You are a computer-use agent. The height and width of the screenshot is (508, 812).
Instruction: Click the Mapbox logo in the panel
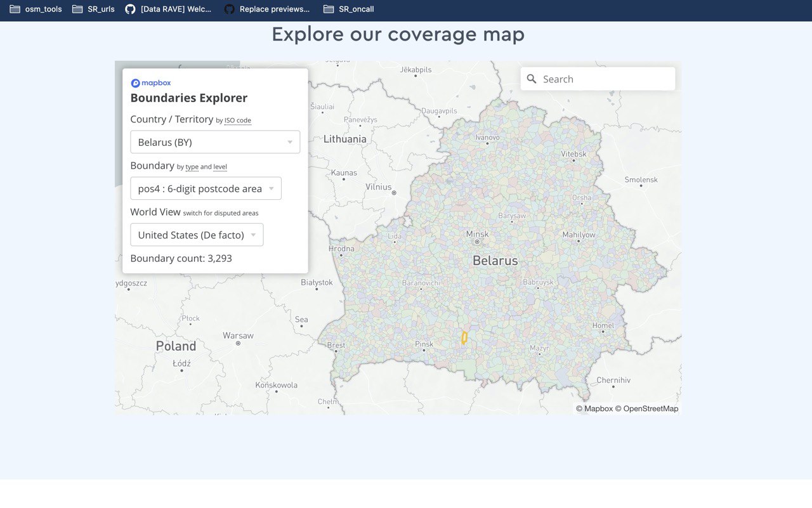point(150,83)
